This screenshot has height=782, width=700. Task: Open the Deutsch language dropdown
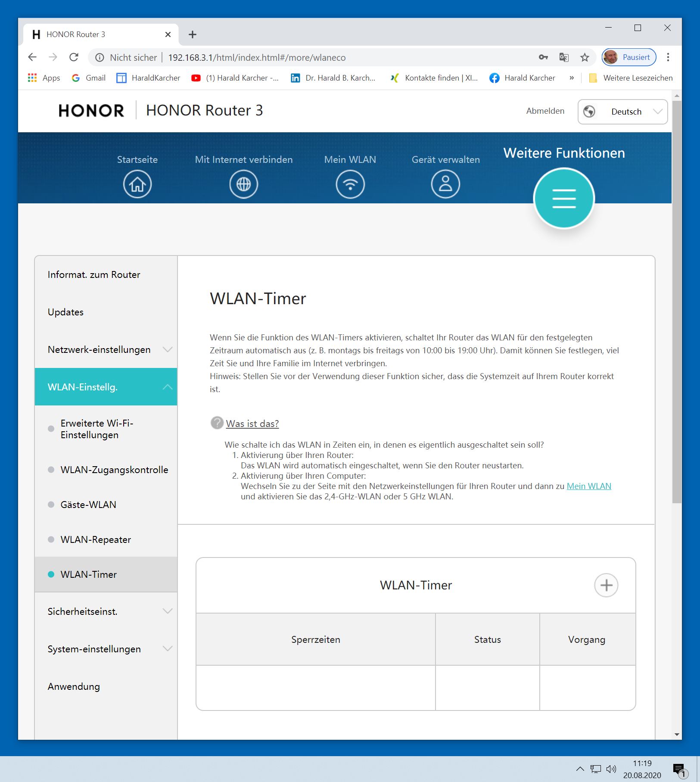tap(622, 112)
